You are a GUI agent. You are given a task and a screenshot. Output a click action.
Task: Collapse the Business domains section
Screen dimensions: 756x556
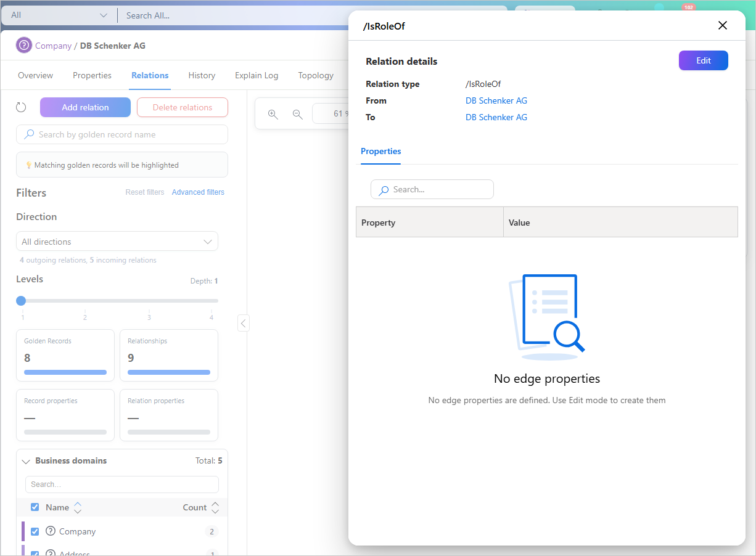coord(26,461)
